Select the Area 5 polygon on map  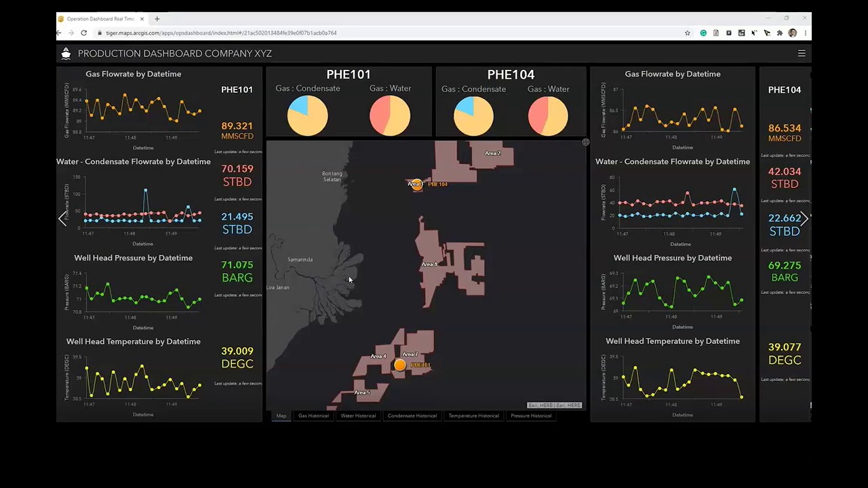click(363, 392)
